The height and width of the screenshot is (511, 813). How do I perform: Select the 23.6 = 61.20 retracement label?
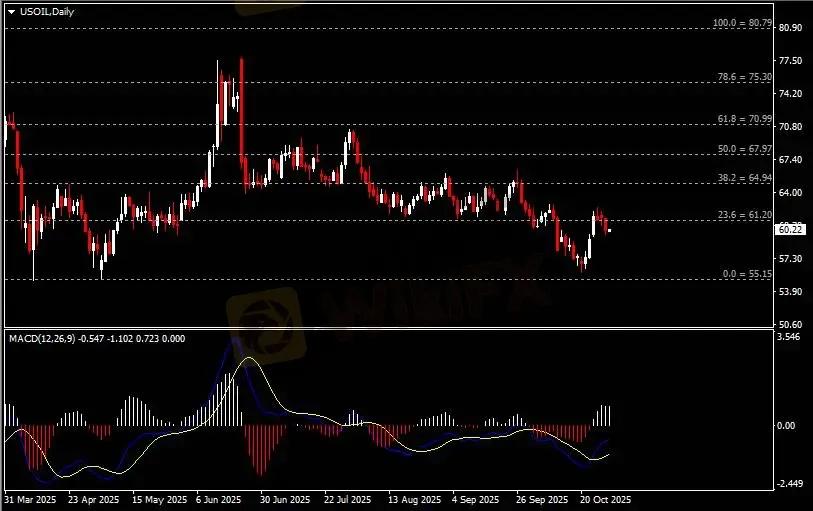click(744, 215)
